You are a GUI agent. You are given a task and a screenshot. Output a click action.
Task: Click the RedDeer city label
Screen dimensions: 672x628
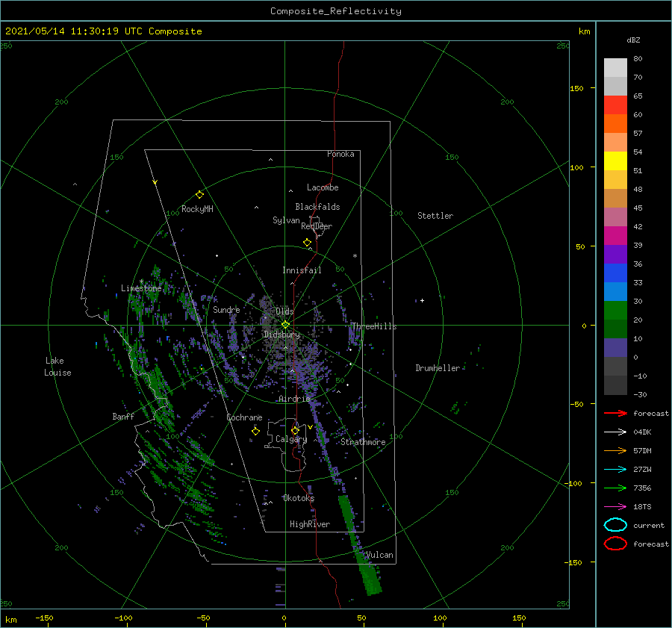pos(317,226)
